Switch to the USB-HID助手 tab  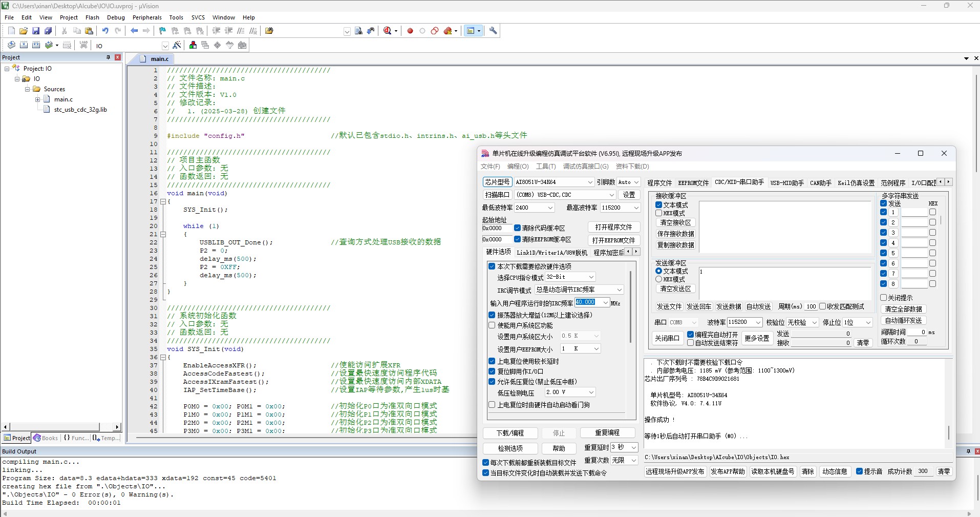pyautogui.click(x=786, y=183)
